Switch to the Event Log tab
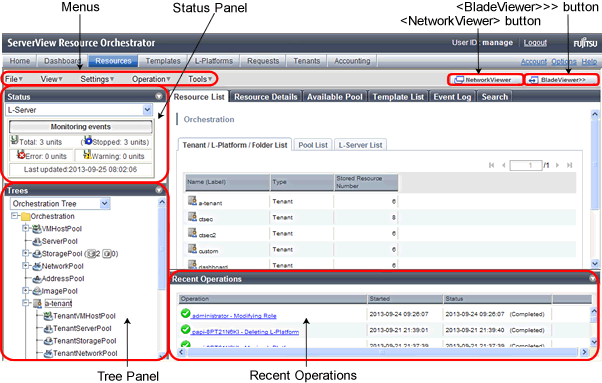602x383 pixels. pos(452,97)
